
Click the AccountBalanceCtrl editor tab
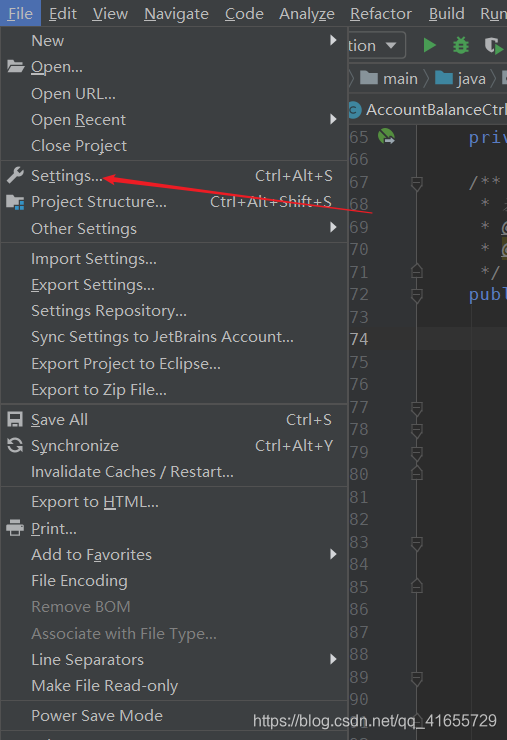(428, 110)
